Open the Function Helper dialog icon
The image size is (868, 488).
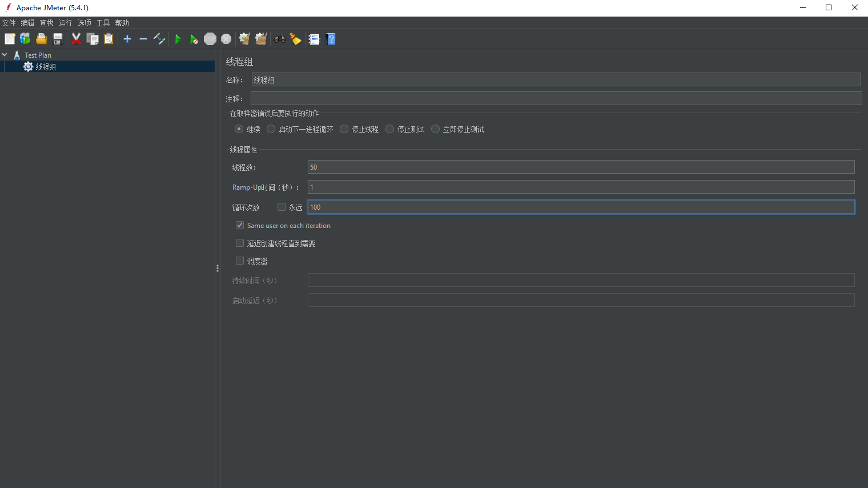(x=314, y=39)
